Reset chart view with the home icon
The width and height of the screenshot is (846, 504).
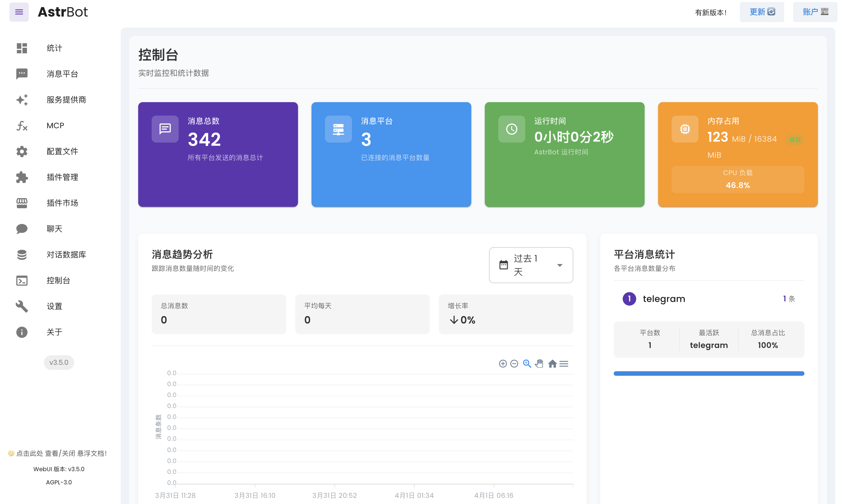[x=552, y=363]
